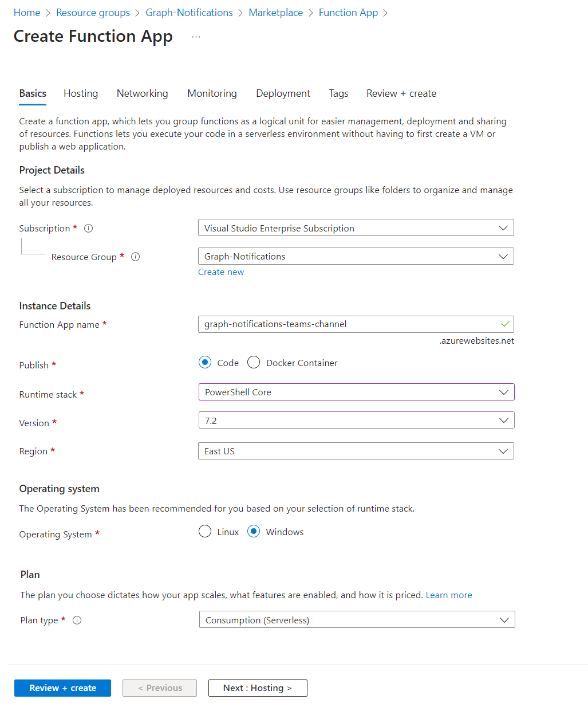Click the Plan type info icon
Viewport: 588px width, 715px height.
(x=77, y=620)
